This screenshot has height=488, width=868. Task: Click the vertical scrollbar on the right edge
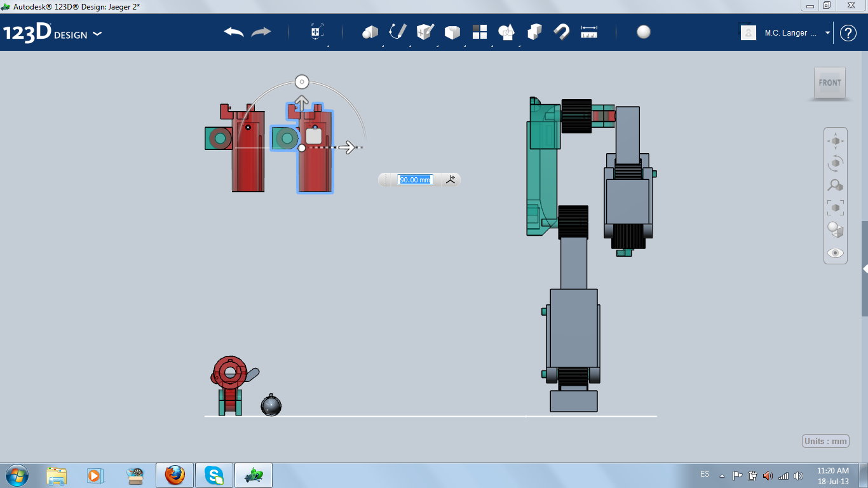pos(865,269)
